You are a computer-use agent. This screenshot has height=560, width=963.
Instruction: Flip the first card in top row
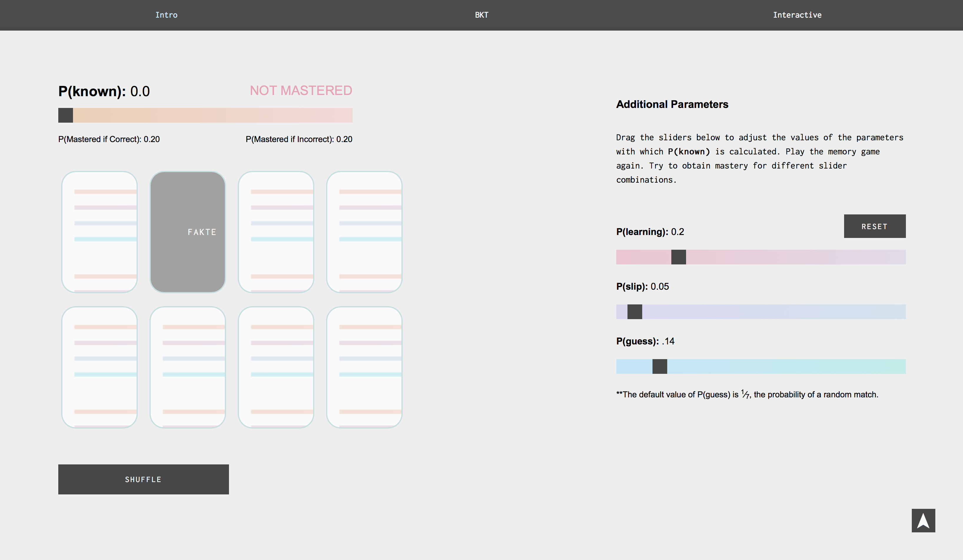click(99, 232)
